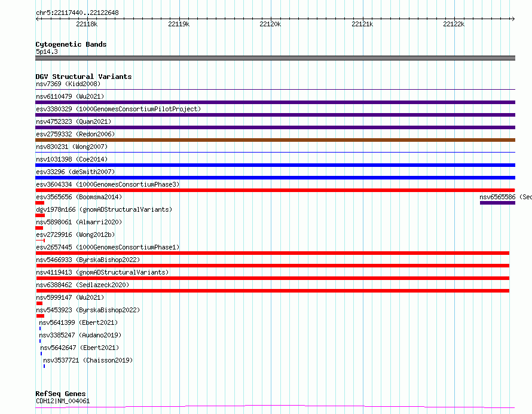Open the Cytogenetic Bands track heading
Image resolution: width=532 pixels, height=414 pixels.
point(71,44)
